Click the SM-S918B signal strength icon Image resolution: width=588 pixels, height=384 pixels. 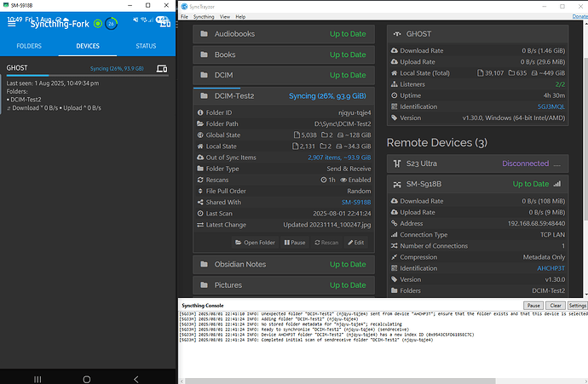[x=557, y=184]
